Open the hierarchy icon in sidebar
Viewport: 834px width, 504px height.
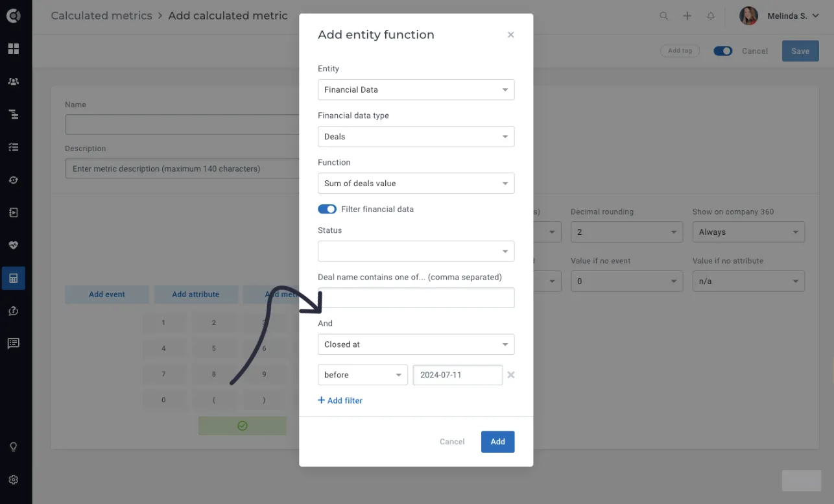coord(14,114)
